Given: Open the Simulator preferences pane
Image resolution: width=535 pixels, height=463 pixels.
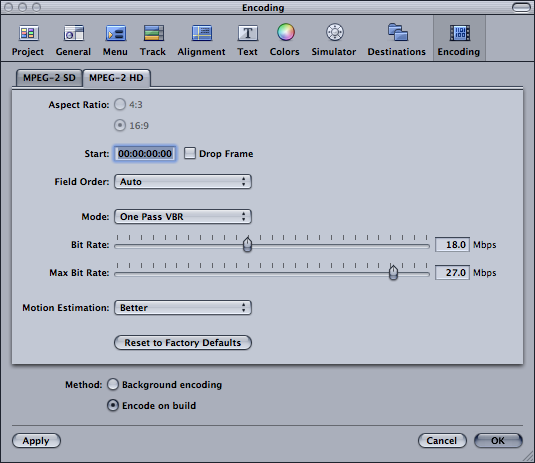Looking at the screenshot, I should point(334,40).
